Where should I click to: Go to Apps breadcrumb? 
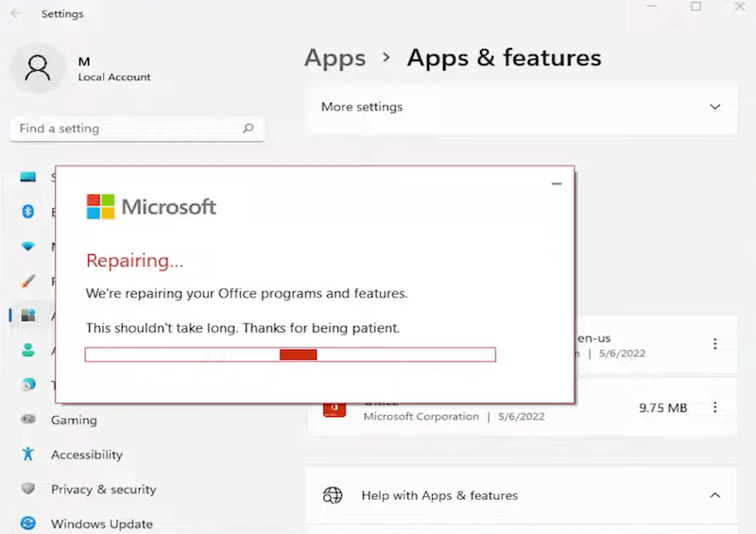point(335,58)
